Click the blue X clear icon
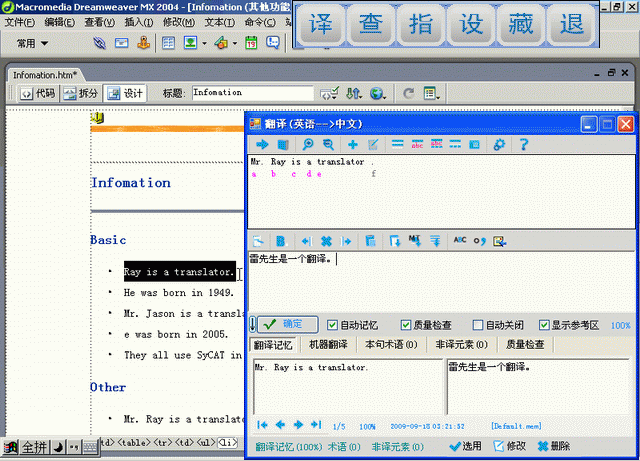Image resolution: width=640 pixels, height=461 pixels. click(x=326, y=241)
